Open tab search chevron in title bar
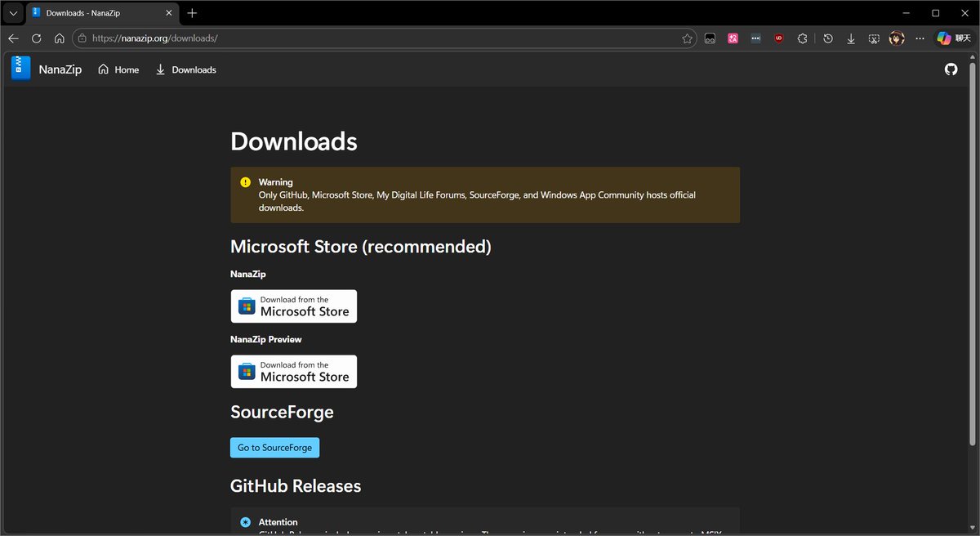The image size is (980, 536). pos(13,13)
